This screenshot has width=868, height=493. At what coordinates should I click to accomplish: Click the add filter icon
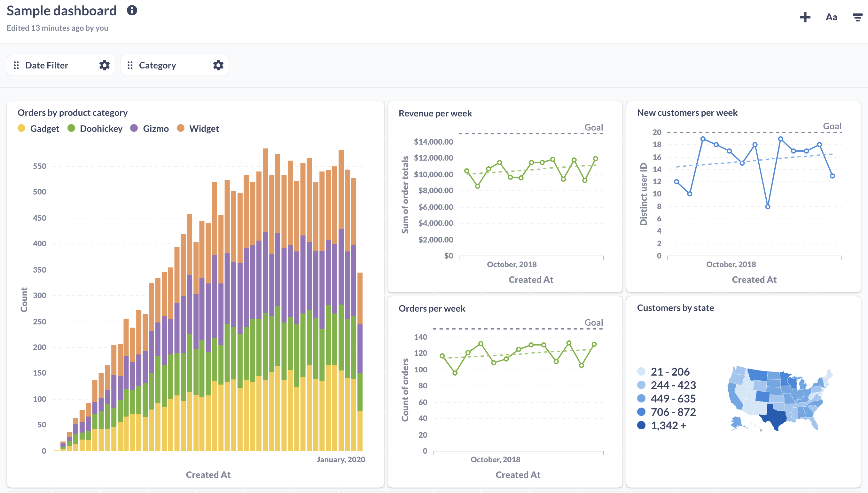tap(857, 17)
